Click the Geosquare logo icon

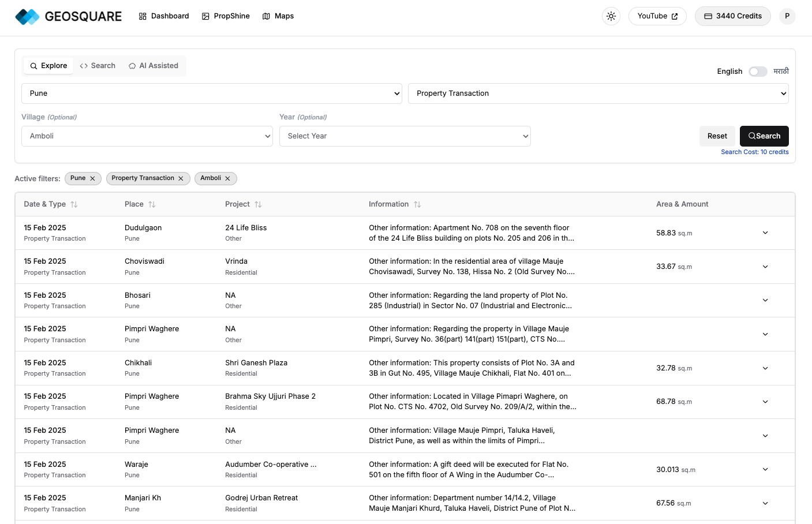coord(27,17)
